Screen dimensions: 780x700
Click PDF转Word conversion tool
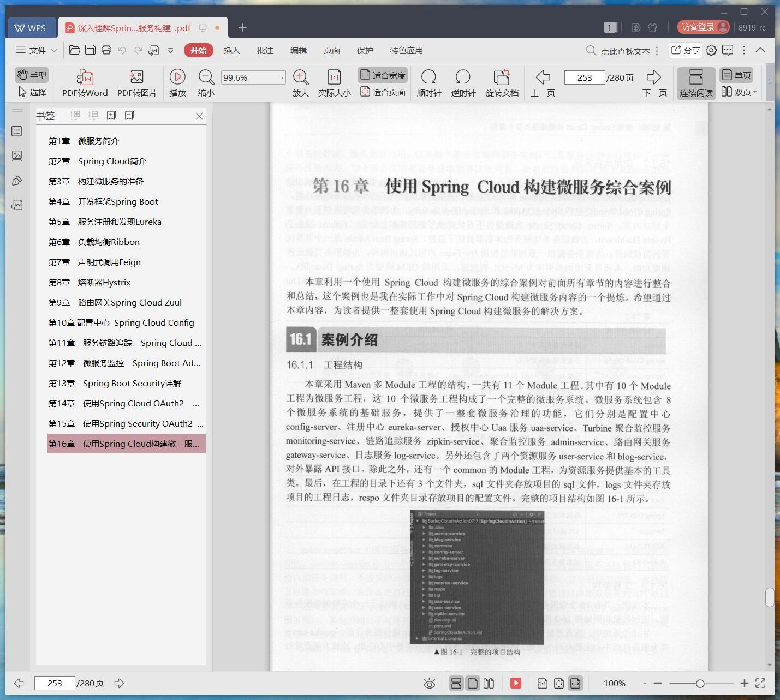pyautogui.click(x=85, y=83)
